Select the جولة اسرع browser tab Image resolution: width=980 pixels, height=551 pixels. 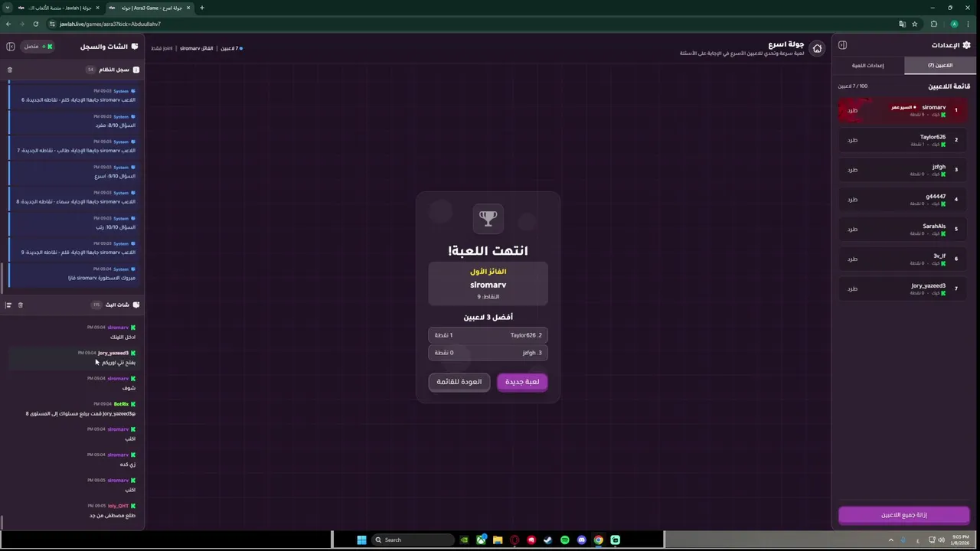[149, 8]
